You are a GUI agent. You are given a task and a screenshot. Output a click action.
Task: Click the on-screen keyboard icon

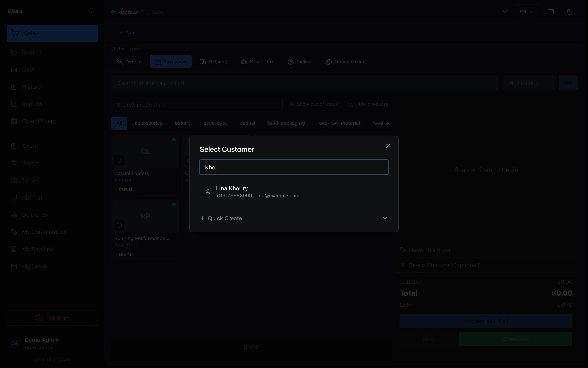pos(551,12)
